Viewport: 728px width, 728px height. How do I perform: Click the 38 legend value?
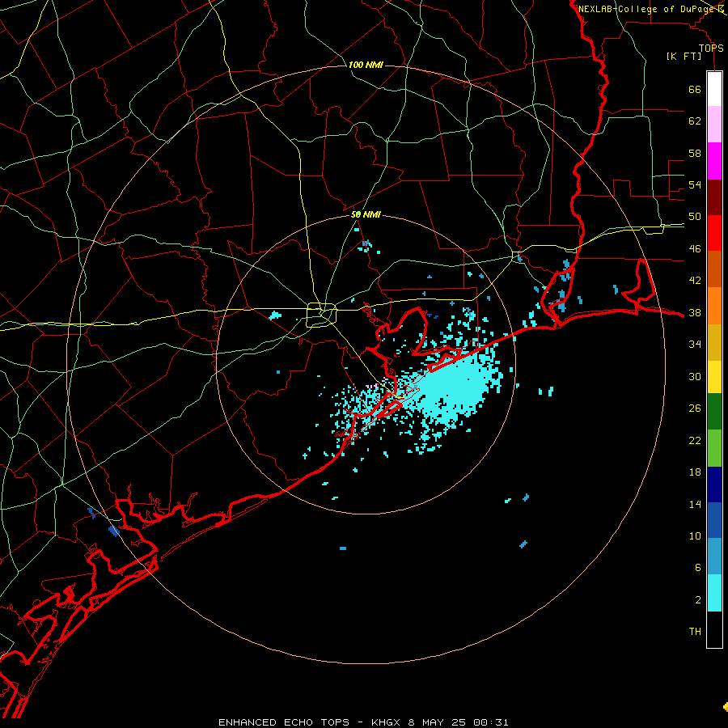(x=695, y=313)
